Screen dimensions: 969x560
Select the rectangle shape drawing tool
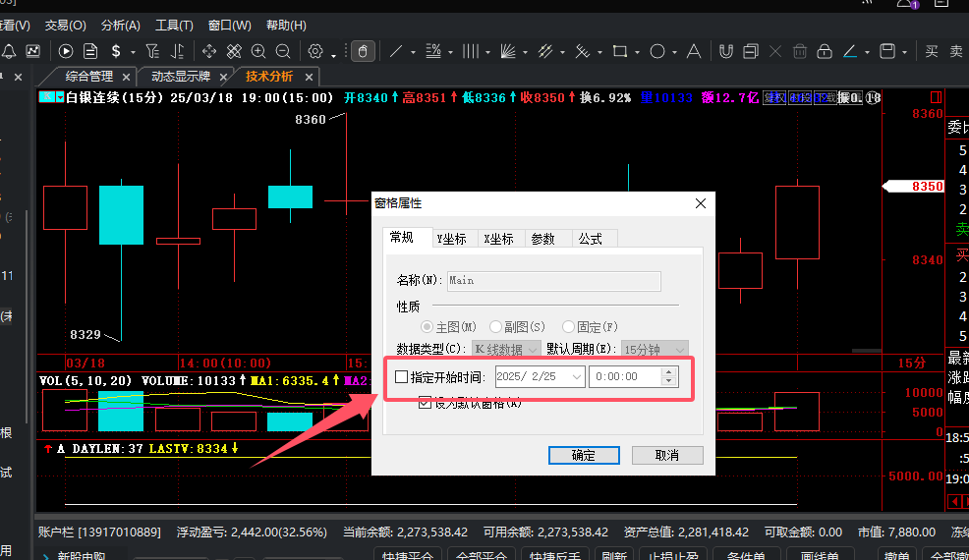click(619, 51)
